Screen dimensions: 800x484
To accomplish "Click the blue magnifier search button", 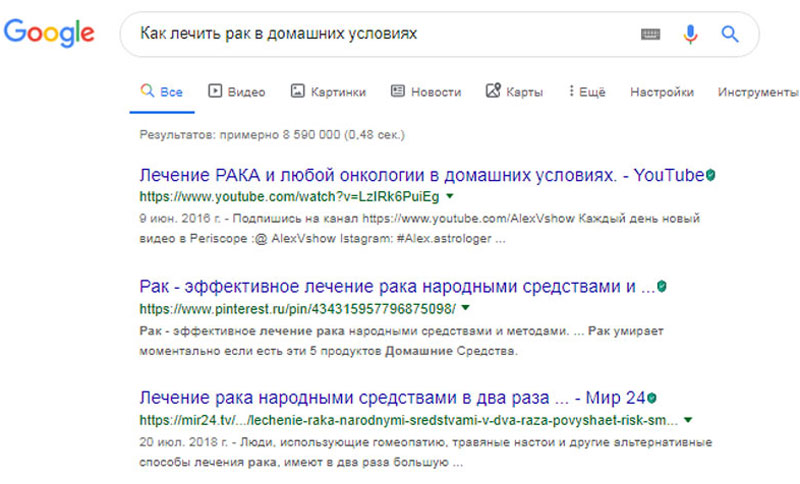I will [730, 34].
